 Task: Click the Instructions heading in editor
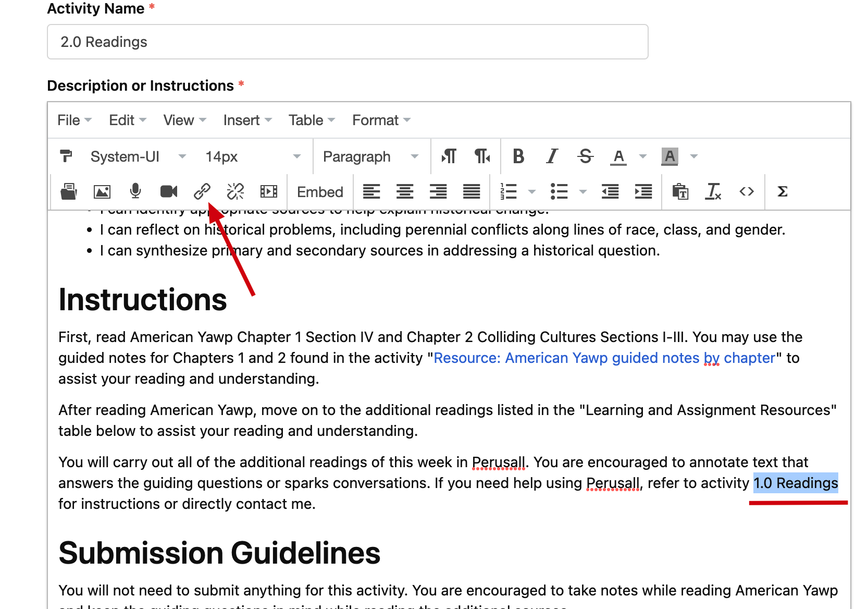[x=143, y=300]
